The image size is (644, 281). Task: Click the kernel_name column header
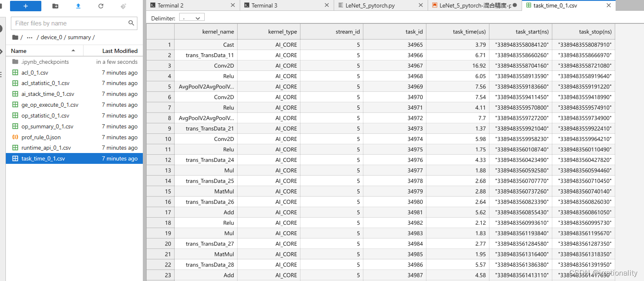(206, 32)
